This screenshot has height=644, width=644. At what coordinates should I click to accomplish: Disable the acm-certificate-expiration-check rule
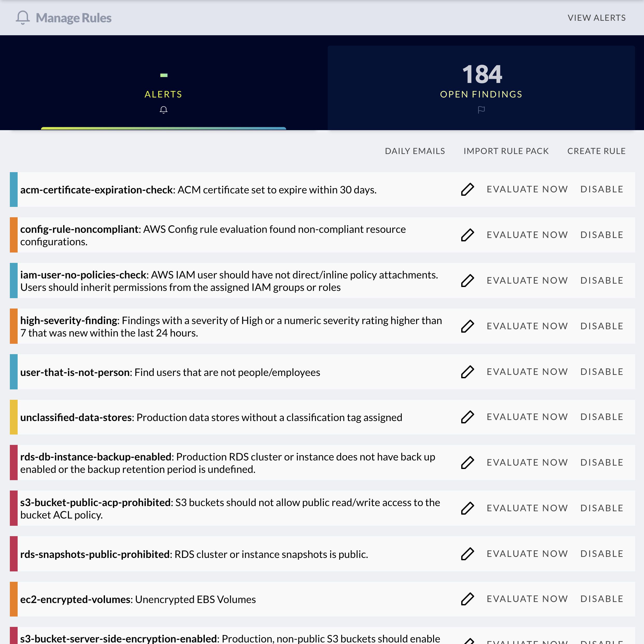(602, 189)
